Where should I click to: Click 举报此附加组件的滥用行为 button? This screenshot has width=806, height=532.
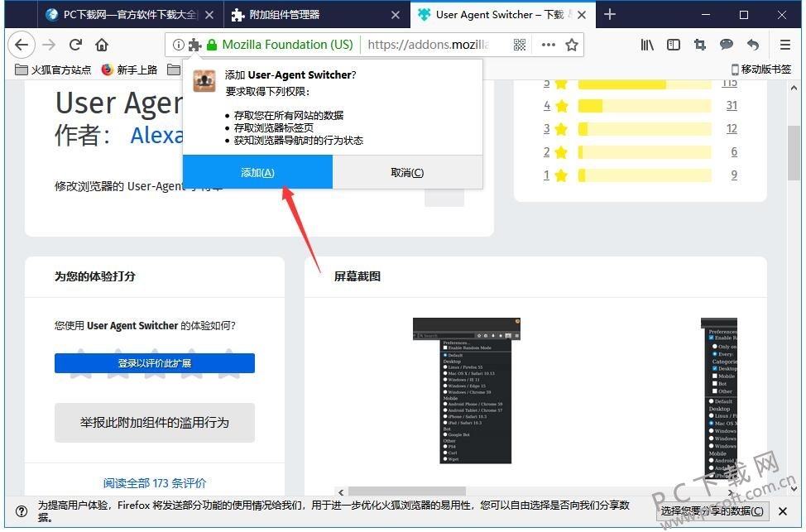pyautogui.click(x=155, y=423)
